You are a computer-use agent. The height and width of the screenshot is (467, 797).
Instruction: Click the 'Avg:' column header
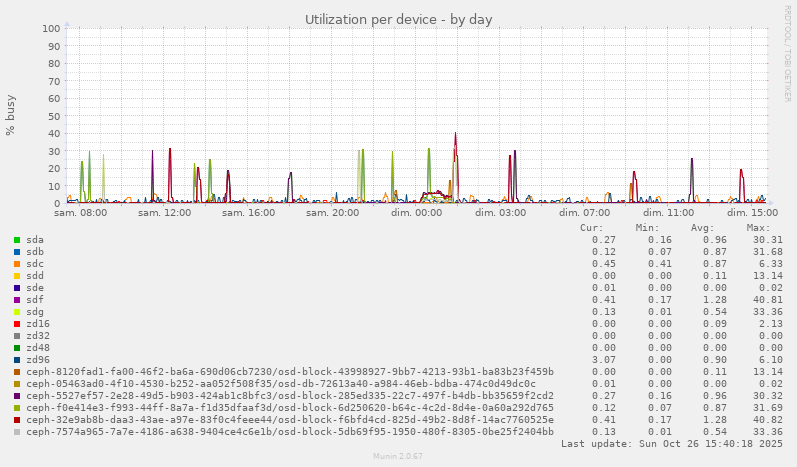(x=702, y=228)
